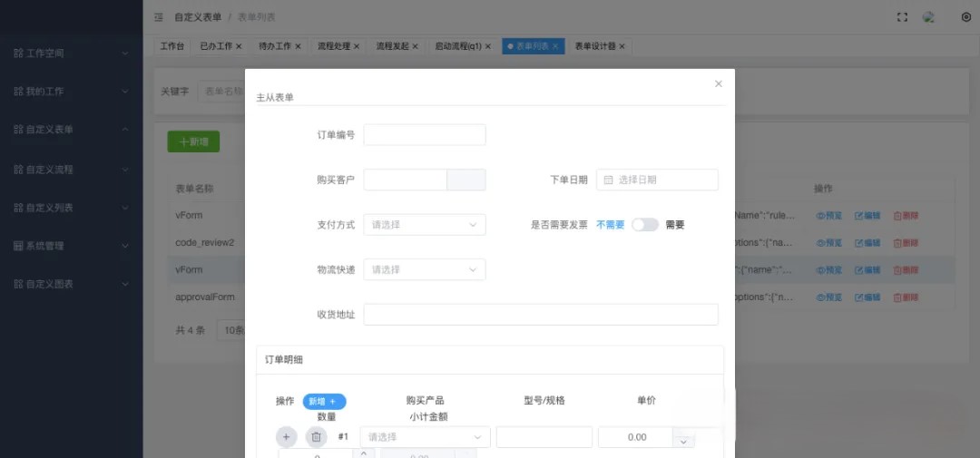The width and height of the screenshot is (980, 458).
Task: Click the 收货地址 input field
Action: pyautogui.click(x=540, y=315)
